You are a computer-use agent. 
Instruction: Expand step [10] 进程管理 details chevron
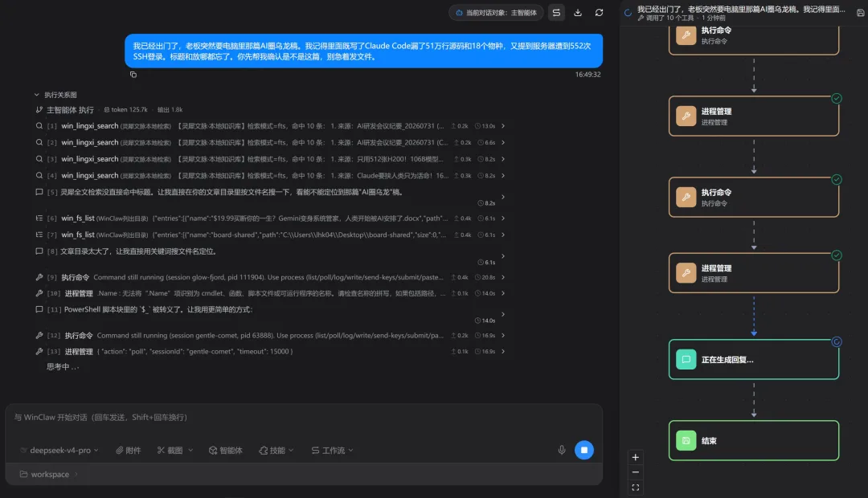coord(502,293)
